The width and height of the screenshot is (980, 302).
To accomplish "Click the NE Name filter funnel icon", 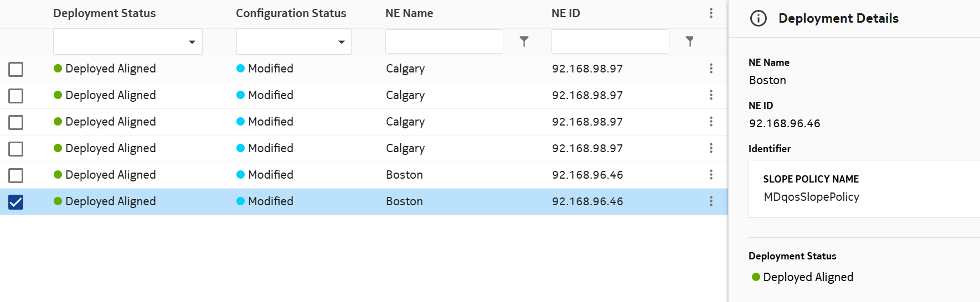I will pos(524,41).
